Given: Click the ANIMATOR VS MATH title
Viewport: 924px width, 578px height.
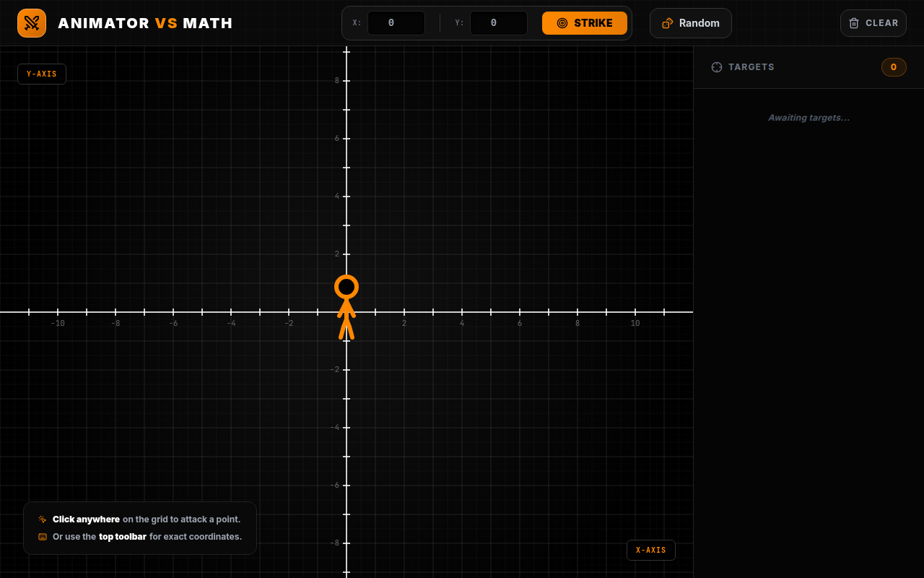Looking at the screenshot, I should coord(146,23).
